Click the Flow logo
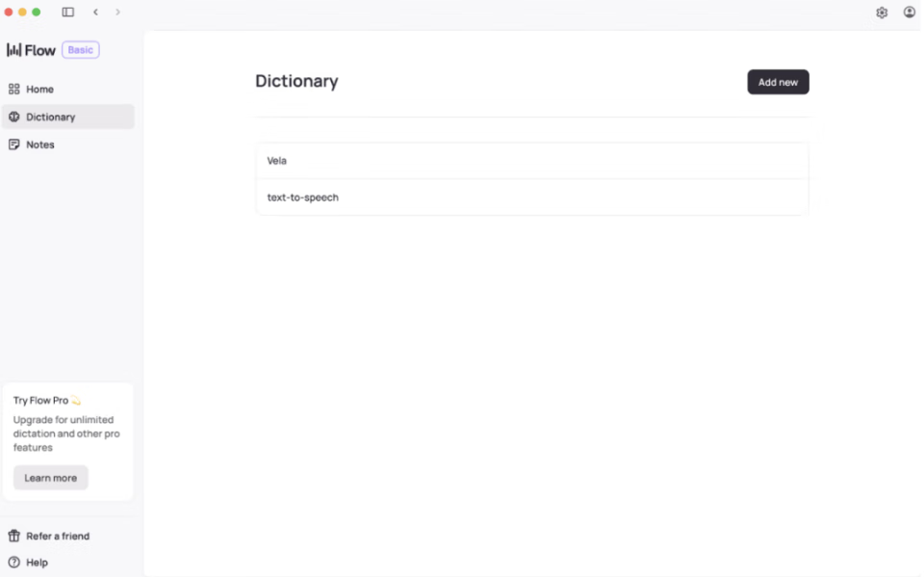Viewport: 924px width, 577px height. (31, 50)
